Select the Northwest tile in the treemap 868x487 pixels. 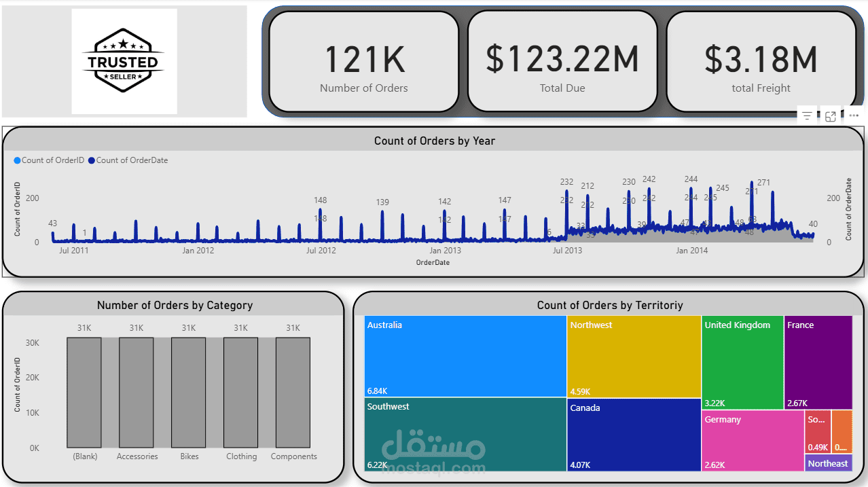coord(634,356)
